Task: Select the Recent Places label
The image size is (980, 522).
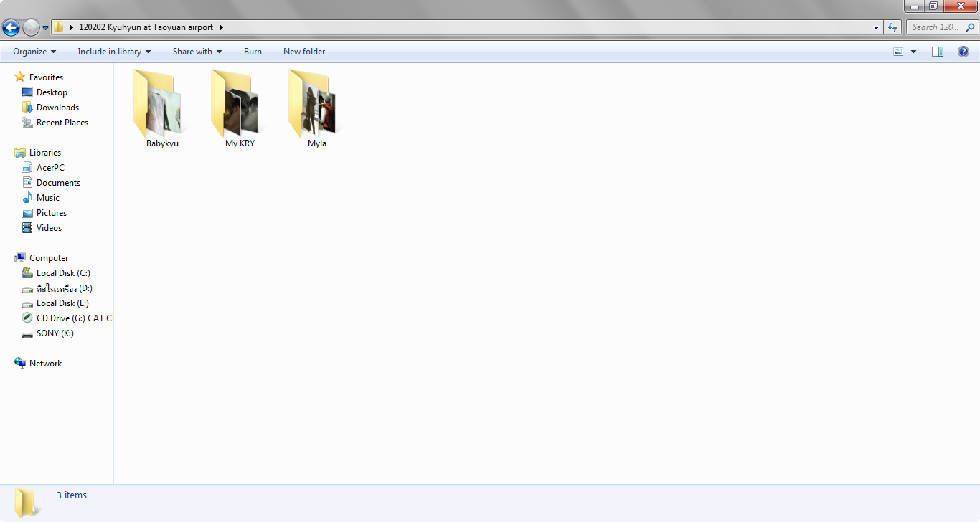Action: (62, 123)
